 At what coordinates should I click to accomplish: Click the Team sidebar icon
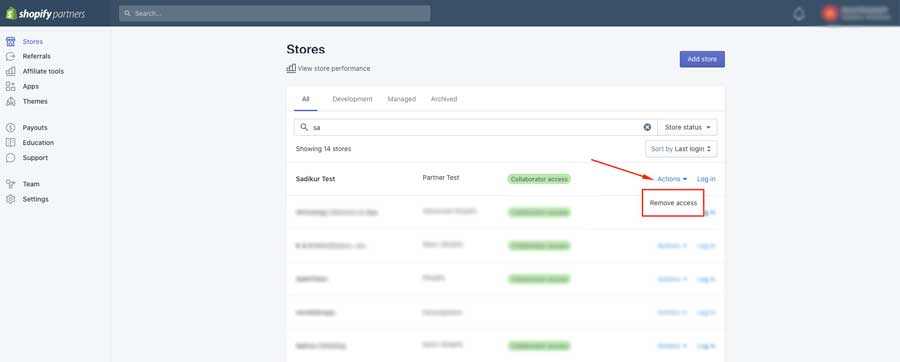pyautogui.click(x=10, y=184)
